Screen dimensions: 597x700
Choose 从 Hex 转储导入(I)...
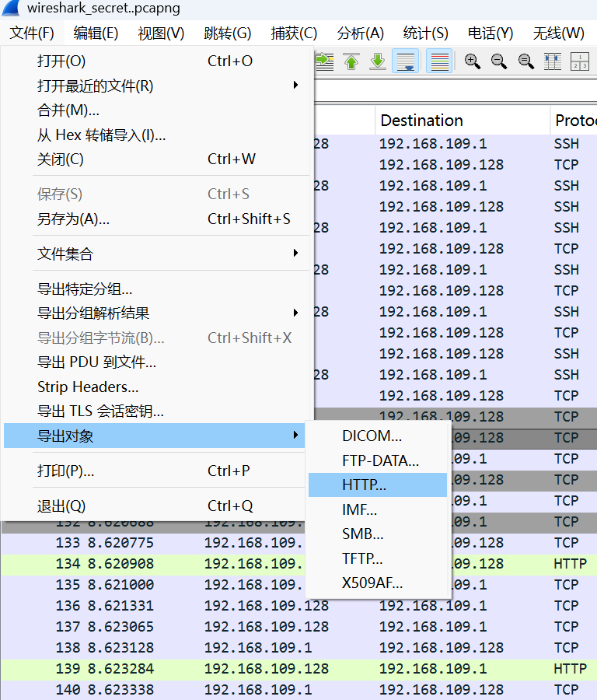tap(155, 135)
